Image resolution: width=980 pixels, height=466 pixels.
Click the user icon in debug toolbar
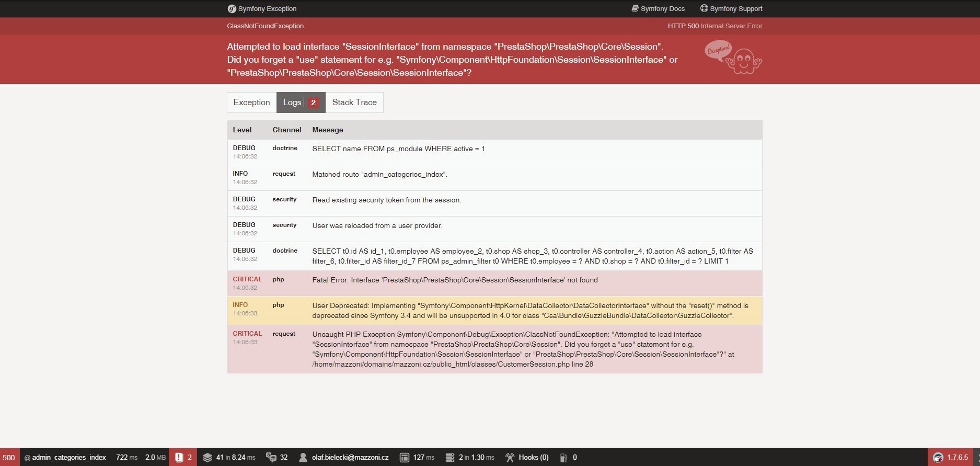(x=303, y=457)
